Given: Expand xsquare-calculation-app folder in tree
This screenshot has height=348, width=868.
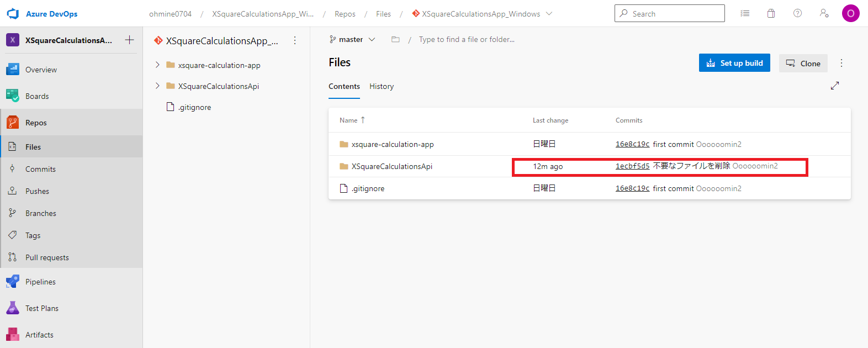Looking at the screenshot, I should 157,65.
